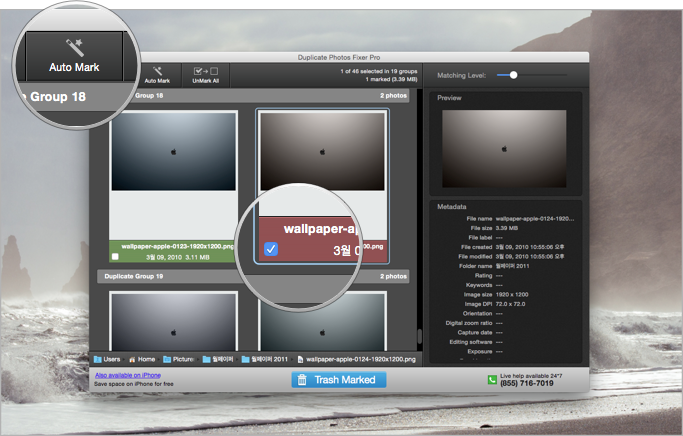The width and height of the screenshot is (683, 436).
Task: Click the Preview panel heading
Action: click(449, 98)
